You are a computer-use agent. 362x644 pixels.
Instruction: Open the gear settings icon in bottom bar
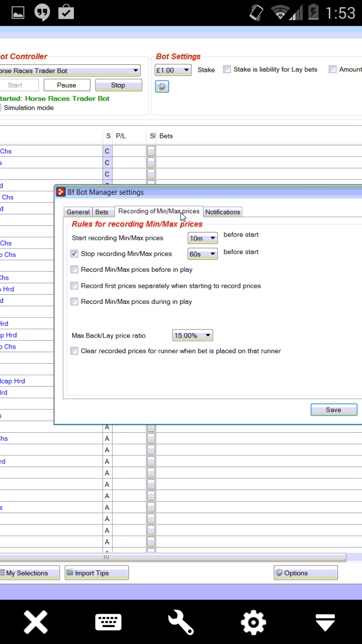point(253,622)
